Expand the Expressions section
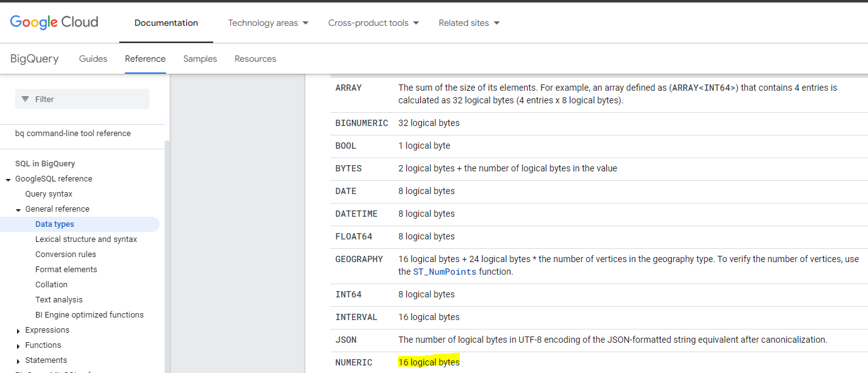The width and height of the screenshot is (868, 373). coord(18,331)
